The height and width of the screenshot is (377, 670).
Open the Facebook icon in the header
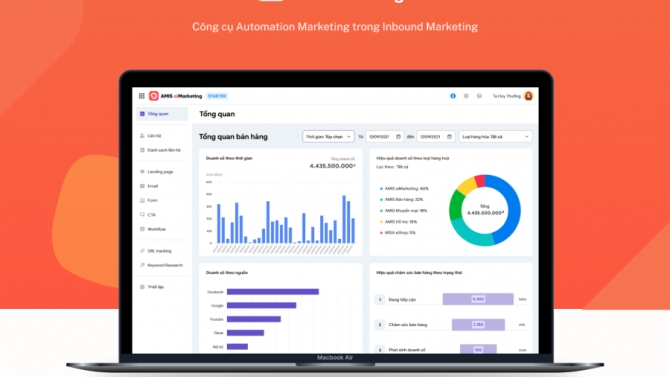tap(453, 96)
